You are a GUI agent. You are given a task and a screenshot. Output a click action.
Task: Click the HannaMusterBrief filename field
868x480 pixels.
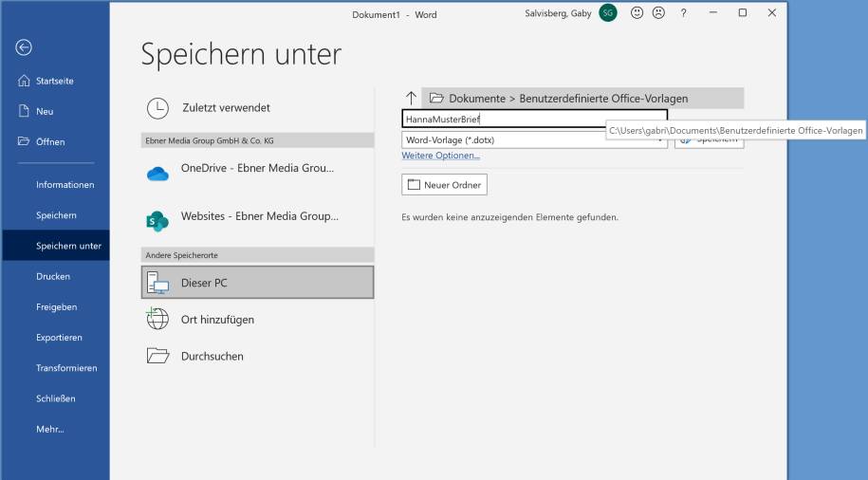click(x=534, y=120)
